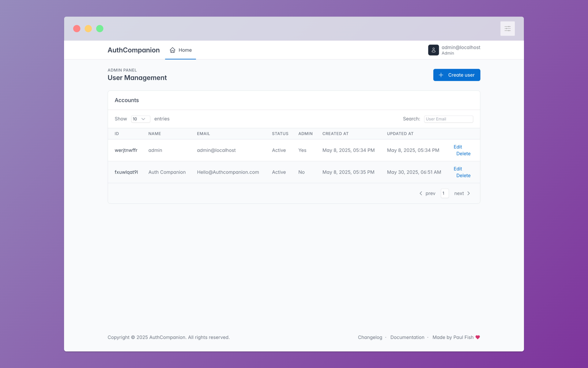Click the red heart icon in footer
Viewport: 588px width, 368px height.
478,337
